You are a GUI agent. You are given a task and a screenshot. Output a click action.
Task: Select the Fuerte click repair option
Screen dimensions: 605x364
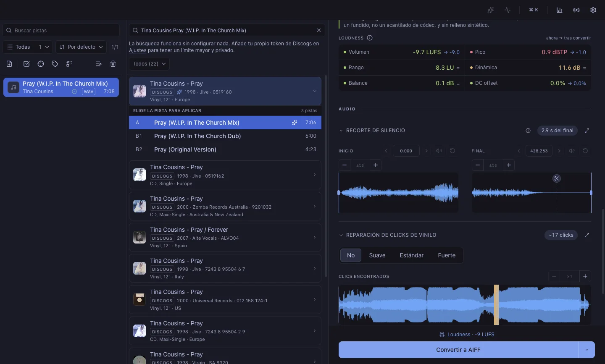[x=447, y=255]
